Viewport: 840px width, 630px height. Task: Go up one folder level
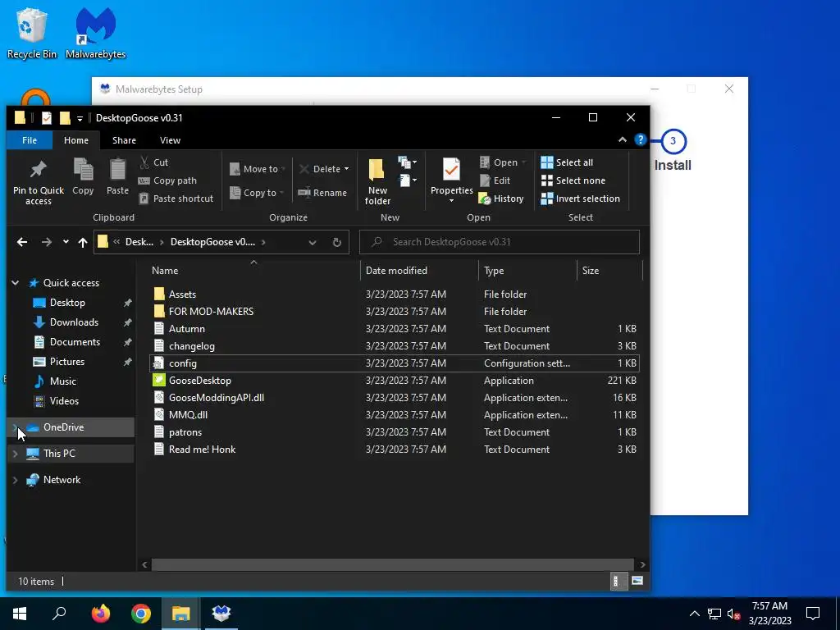pyautogui.click(x=83, y=242)
